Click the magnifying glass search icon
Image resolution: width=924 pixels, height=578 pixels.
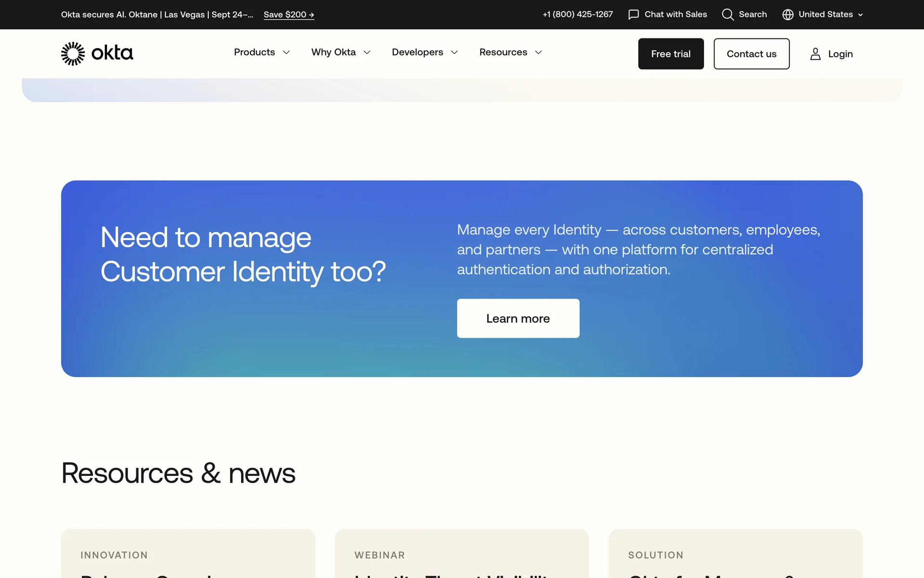[728, 14]
